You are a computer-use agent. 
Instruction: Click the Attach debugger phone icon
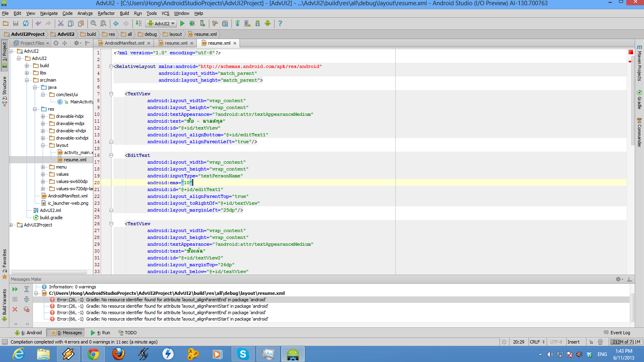click(x=202, y=24)
